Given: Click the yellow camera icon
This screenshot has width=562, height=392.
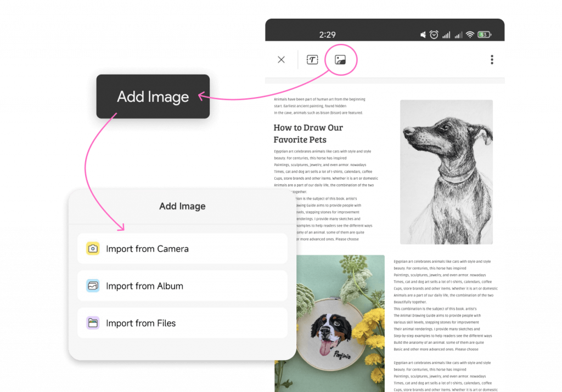Looking at the screenshot, I should [93, 248].
